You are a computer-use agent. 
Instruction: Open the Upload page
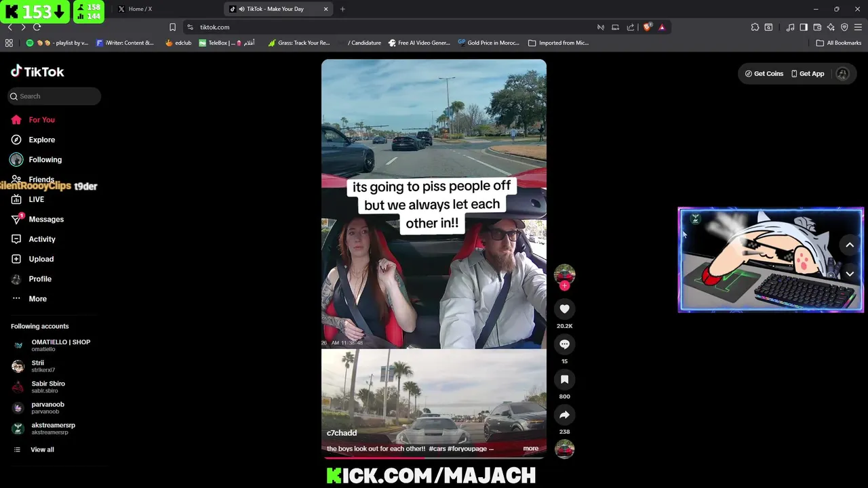(x=32, y=259)
